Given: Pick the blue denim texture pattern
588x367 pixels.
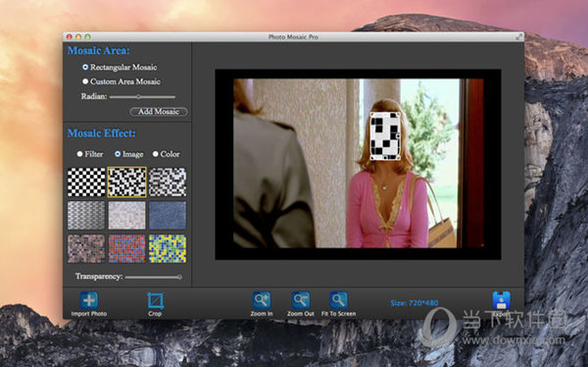Looking at the screenshot, I should [168, 215].
